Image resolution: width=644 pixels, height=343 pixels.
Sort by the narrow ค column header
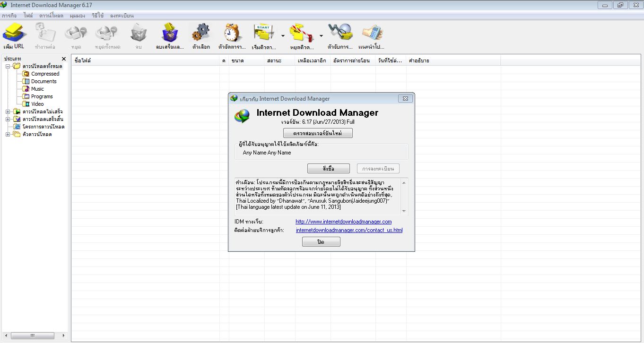[225, 60]
